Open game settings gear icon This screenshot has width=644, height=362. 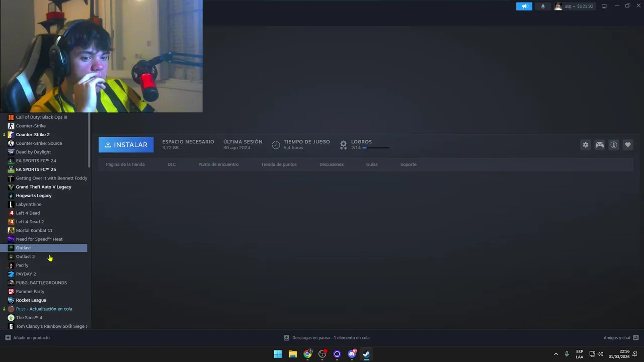tap(586, 145)
